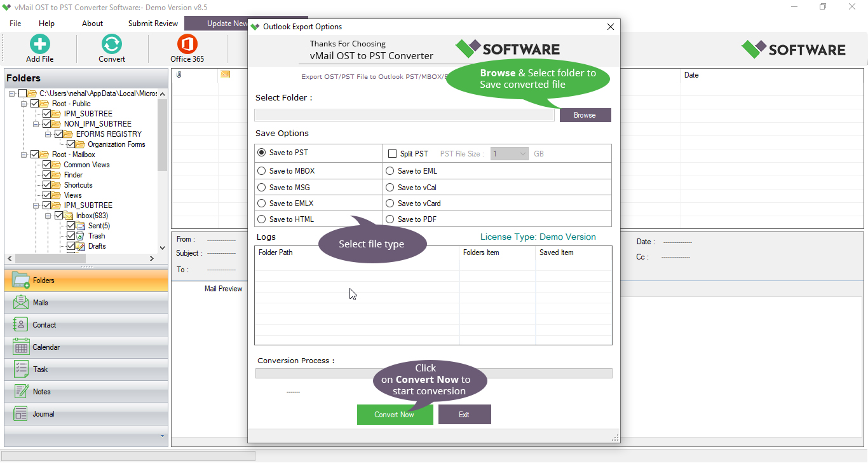
Task: Collapse IPM_SUBTREE under Root - Mailbox
Action: point(36,205)
